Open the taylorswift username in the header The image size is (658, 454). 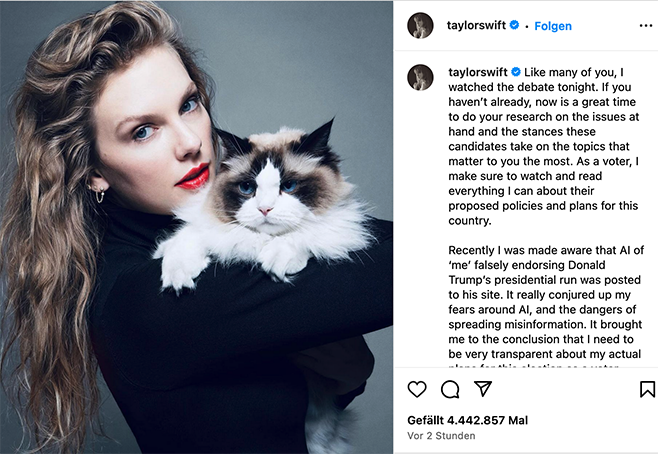coord(476,25)
